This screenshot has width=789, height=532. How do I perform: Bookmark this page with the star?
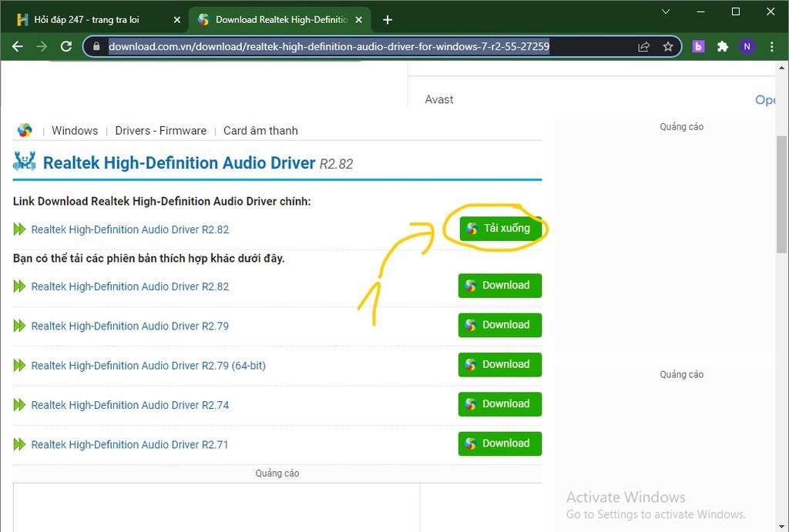(x=668, y=47)
